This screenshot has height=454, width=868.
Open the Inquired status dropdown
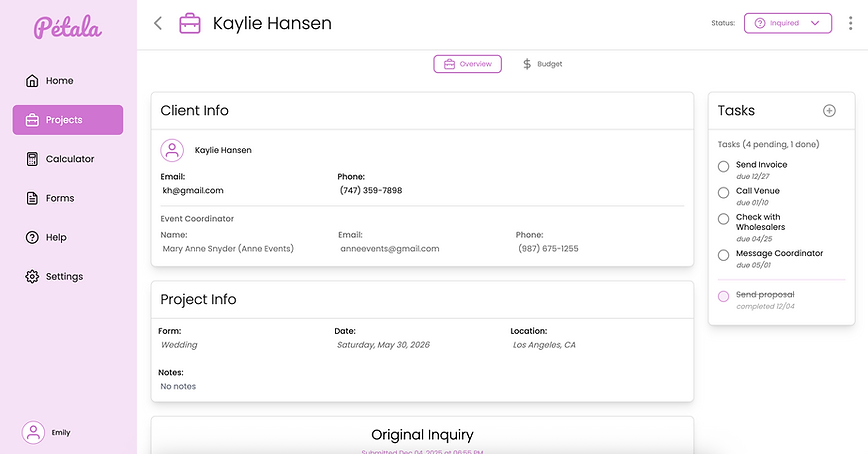[x=787, y=23]
